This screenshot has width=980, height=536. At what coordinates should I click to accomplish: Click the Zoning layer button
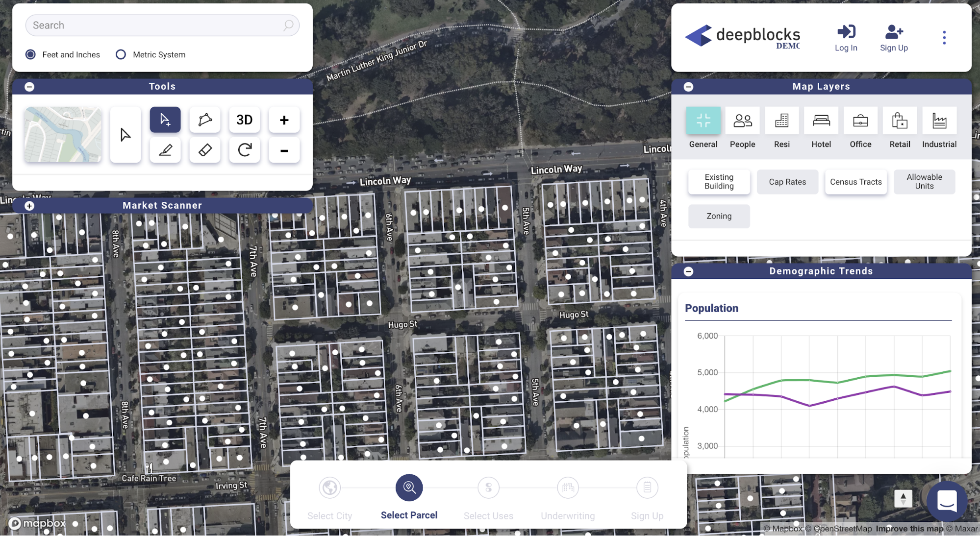click(719, 216)
